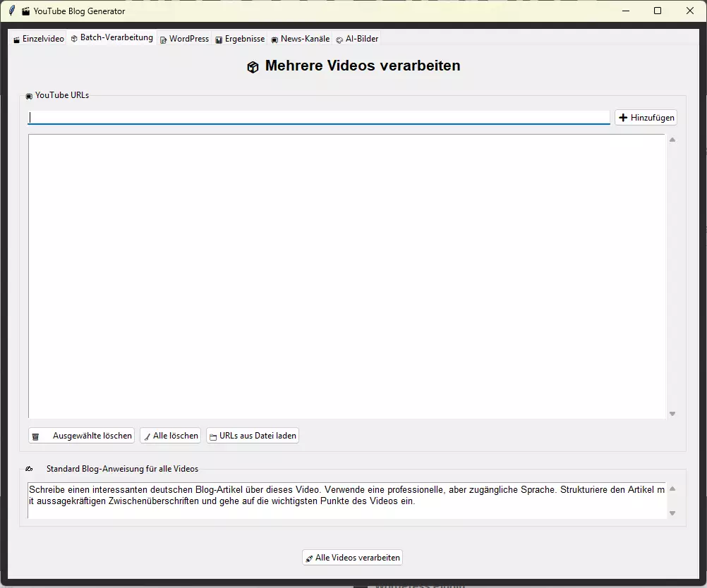Click the clapperboard icon in window title
707x588 pixels.
26,11
